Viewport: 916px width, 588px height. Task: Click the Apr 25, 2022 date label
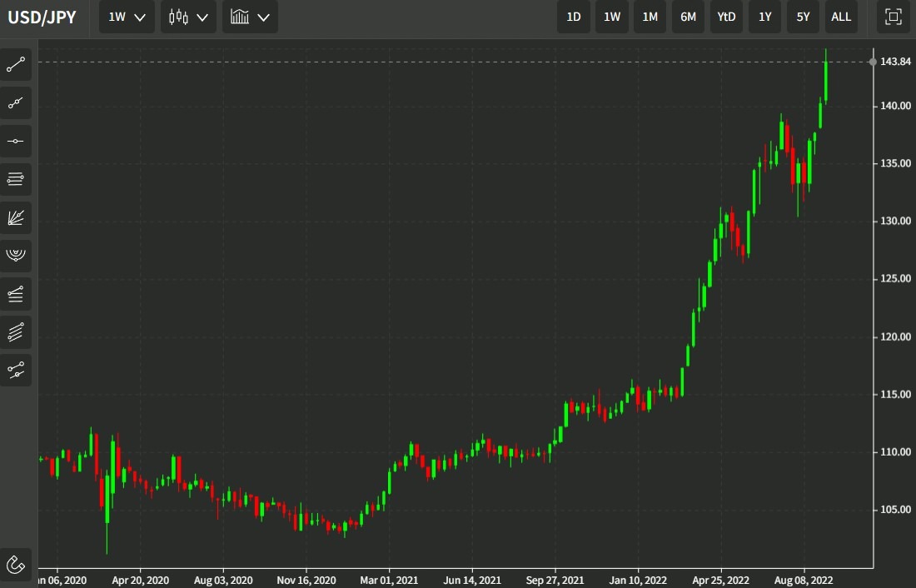click(721, 581)
